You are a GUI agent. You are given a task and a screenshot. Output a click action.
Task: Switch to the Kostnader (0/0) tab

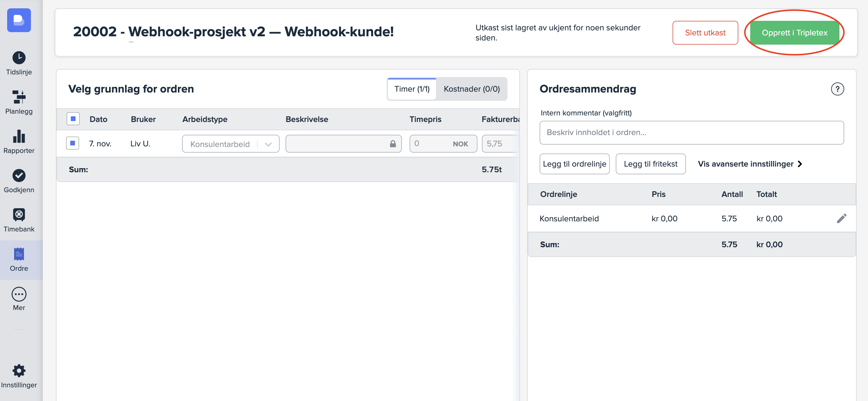(x=471, y=89)
